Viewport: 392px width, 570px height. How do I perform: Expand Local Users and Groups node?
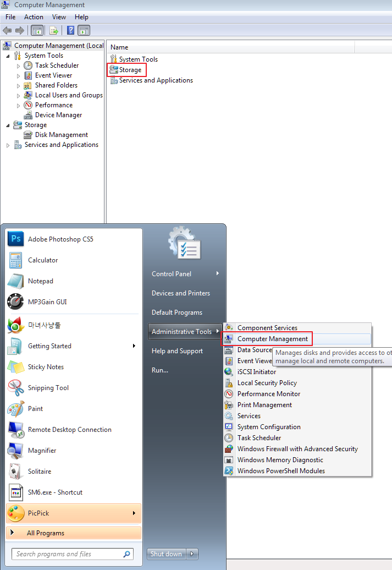pos(19,96)
